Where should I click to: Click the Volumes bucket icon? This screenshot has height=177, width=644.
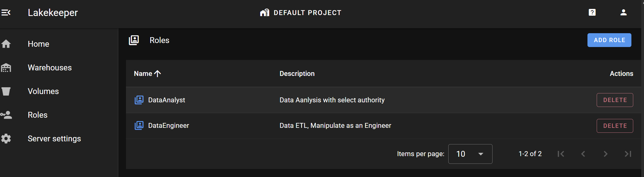6,91
